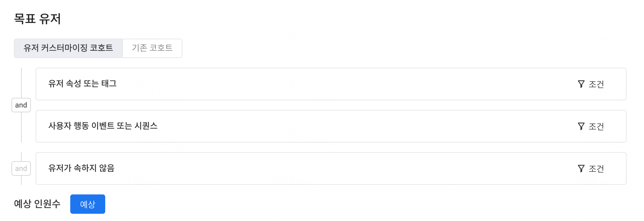Screen dimensions: 644x221
Task: Click the funnel icon for 사용자 행동 이벤트 row
Action: coord(581,126)
